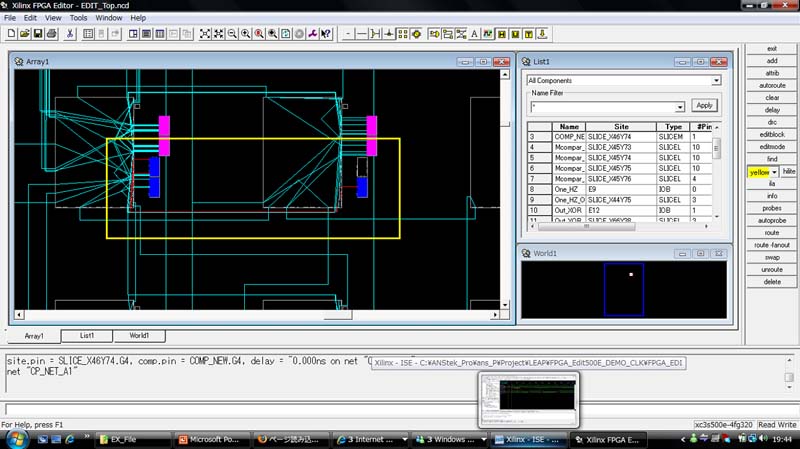This screenshot has height=449, width=800.
Task: Click the autoprobe side button
Action: coord(772,220)
